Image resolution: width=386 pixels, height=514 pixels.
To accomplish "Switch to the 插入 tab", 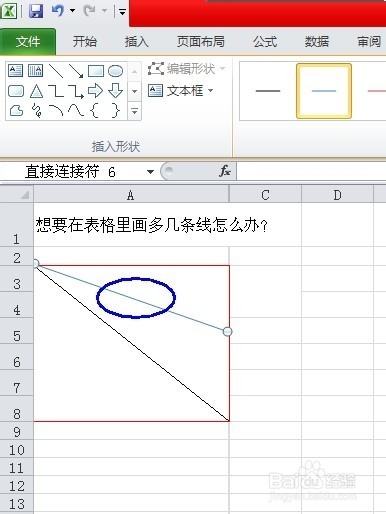I will pyautogui.click(x=136, y=42).
